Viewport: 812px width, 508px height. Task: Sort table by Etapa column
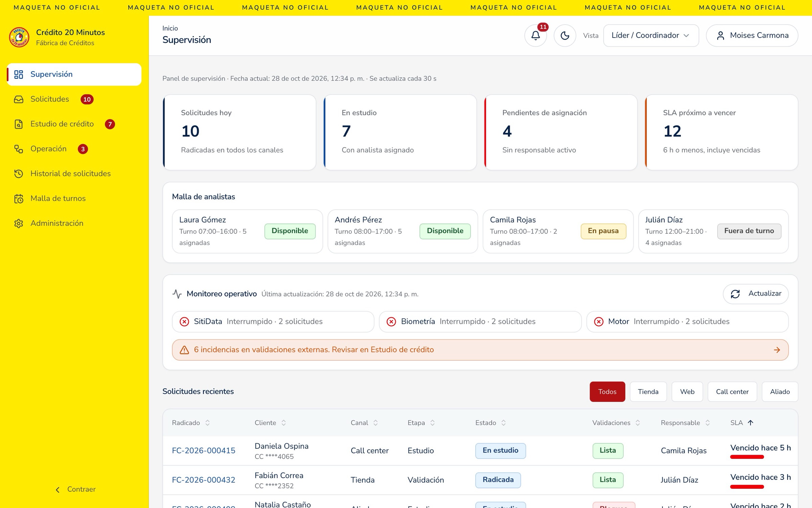(421, 423)
